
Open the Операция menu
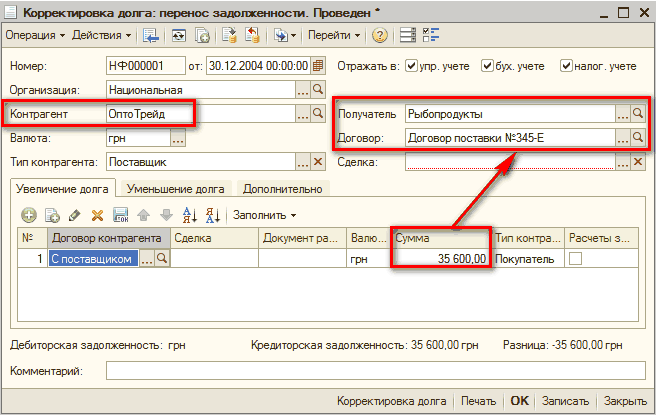coord(35,35)
